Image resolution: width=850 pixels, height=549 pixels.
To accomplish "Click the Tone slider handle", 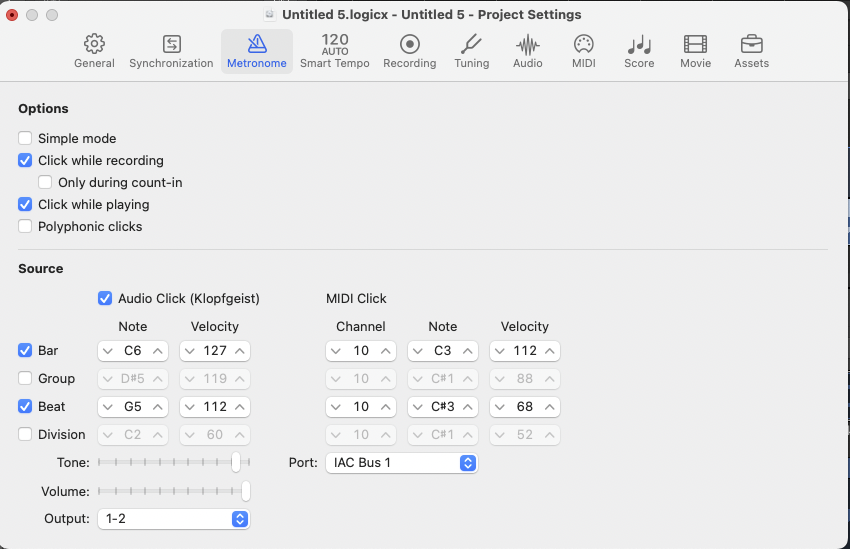I will pos(235,462).
